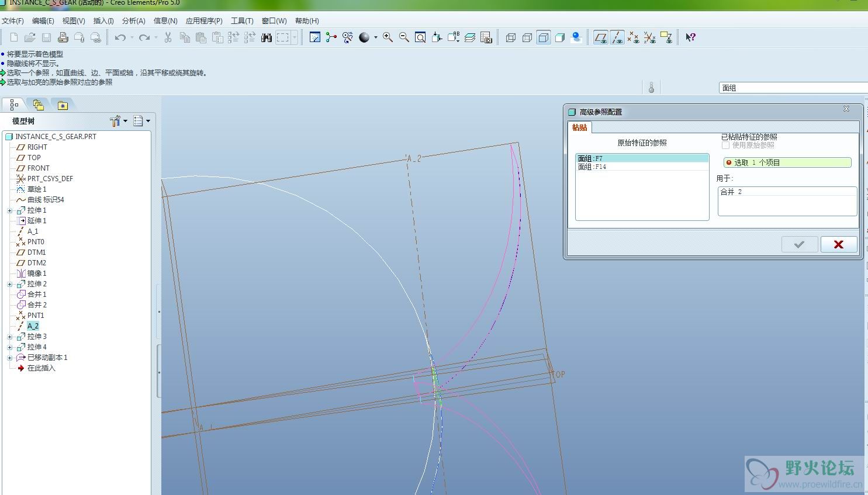The image size is (868, 495).
Task: Click the Repaint screen icon
Action: click(x=315, y=37)
